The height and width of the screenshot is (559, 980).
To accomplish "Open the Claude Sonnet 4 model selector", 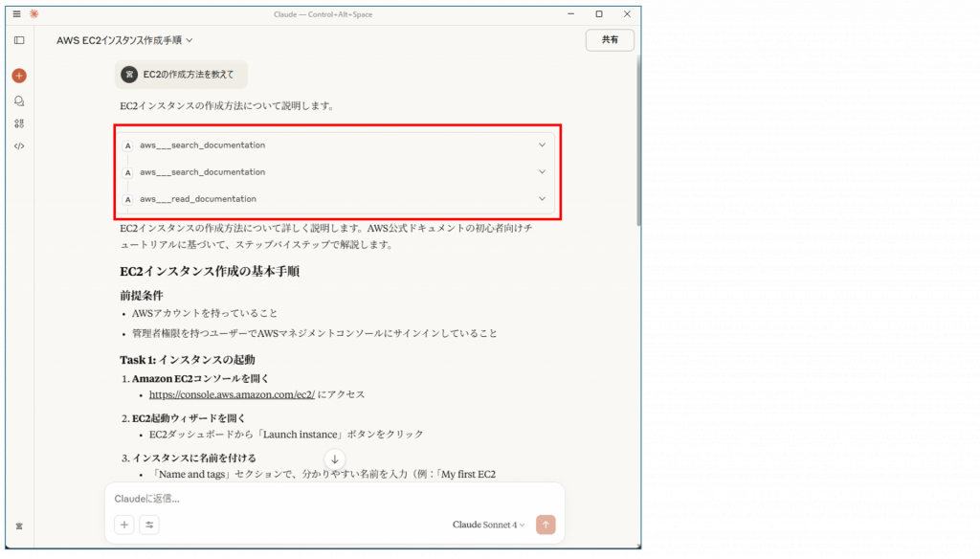I will click(488, 525).
